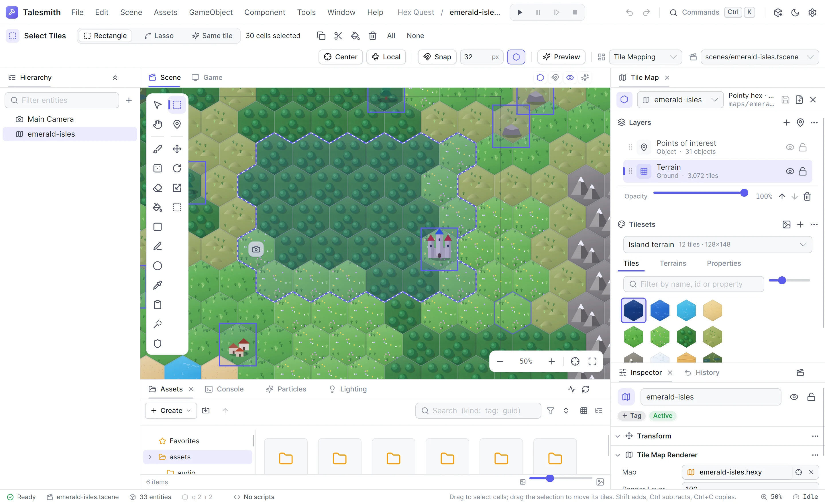Collapse the Hierarchy panel
Screen dimensions: 825x504
[115, 78]
